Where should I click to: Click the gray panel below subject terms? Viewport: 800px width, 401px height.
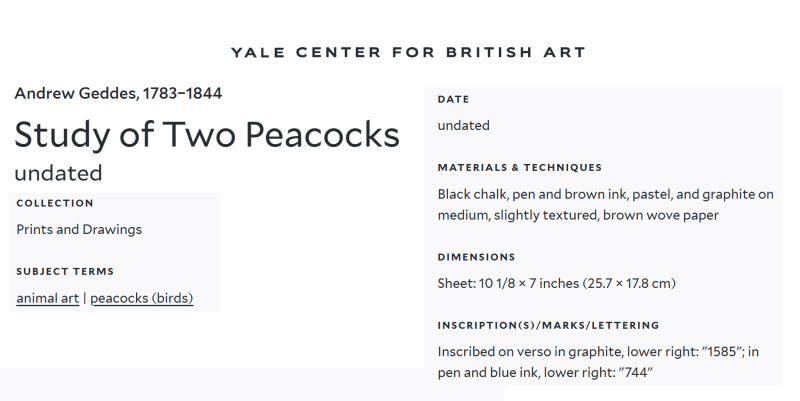pos(250,384)
